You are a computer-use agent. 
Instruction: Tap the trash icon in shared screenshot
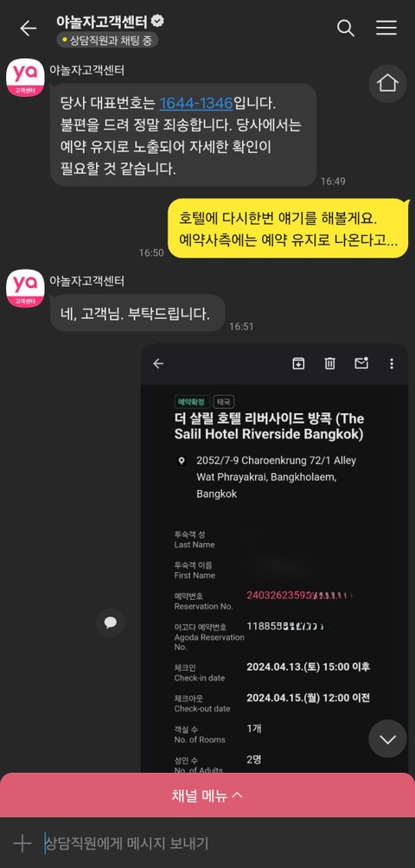click(x=329, y=363)
